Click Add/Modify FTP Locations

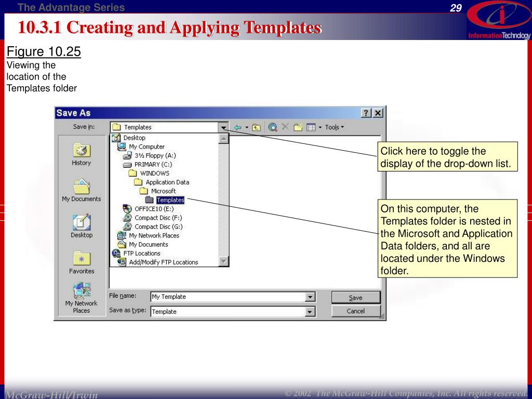164,262
